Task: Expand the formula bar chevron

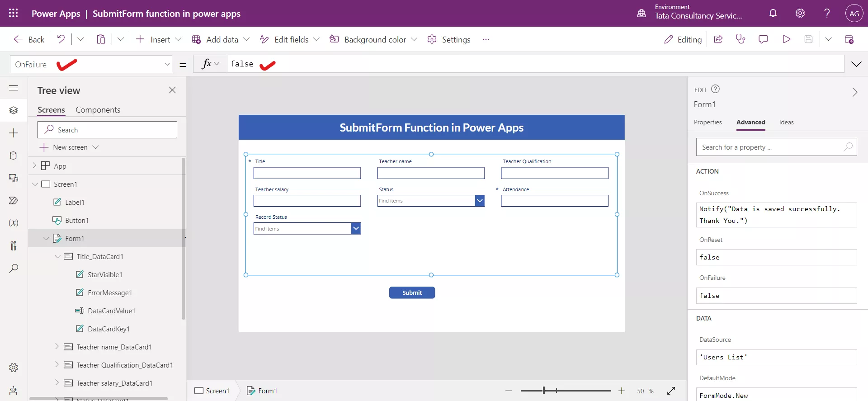Action: (856, 64)
